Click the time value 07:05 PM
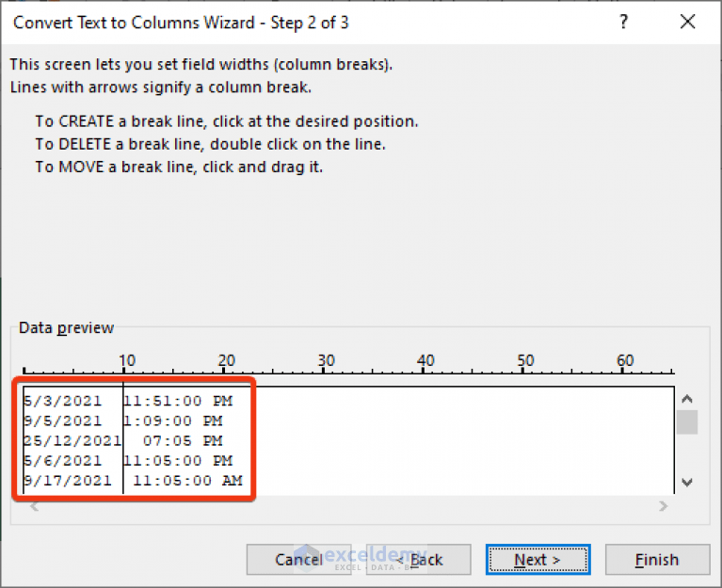 point(183,441)
